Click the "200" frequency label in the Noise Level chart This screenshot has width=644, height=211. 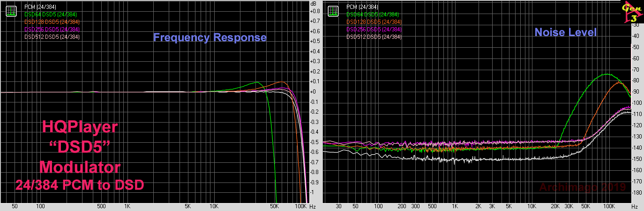(x=402, y=206)
